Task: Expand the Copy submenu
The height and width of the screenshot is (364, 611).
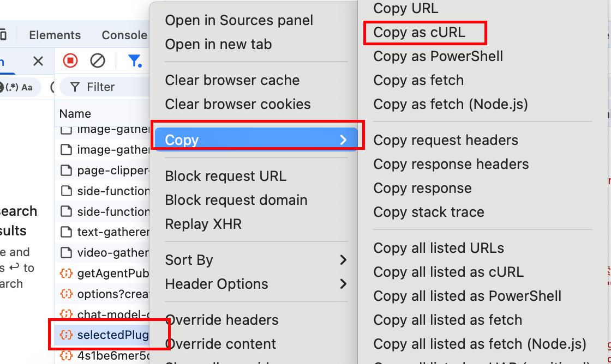Action: 256,139
